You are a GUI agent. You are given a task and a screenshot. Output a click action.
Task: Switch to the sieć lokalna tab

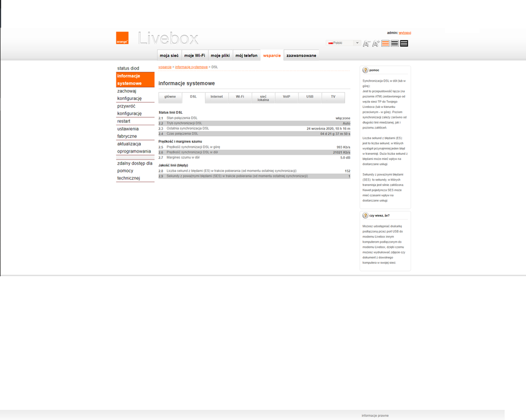click(263, 98)
